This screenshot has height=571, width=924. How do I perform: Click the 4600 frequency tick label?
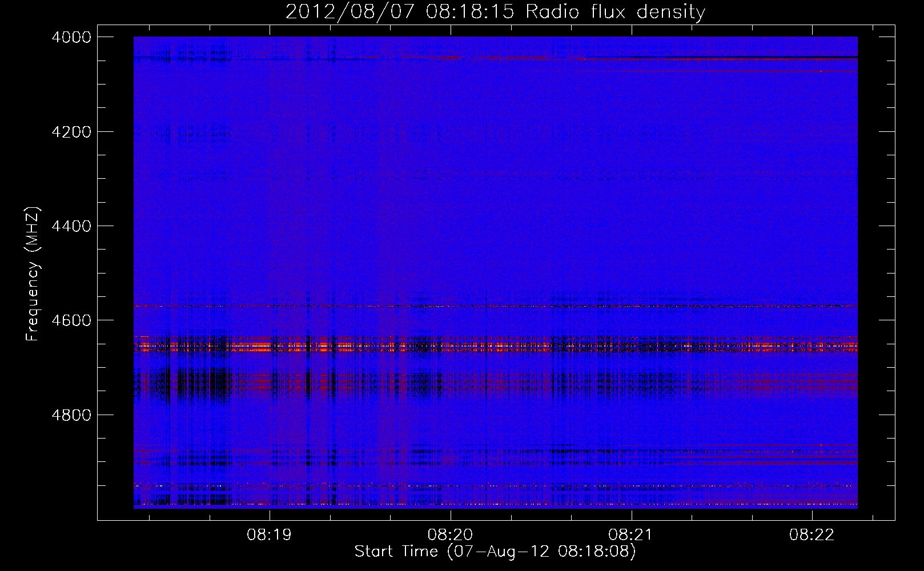pos(71,320)
